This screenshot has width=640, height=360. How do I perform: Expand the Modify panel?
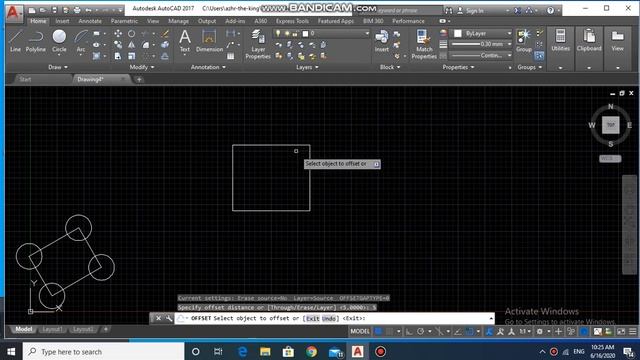(x=142, y=67)
